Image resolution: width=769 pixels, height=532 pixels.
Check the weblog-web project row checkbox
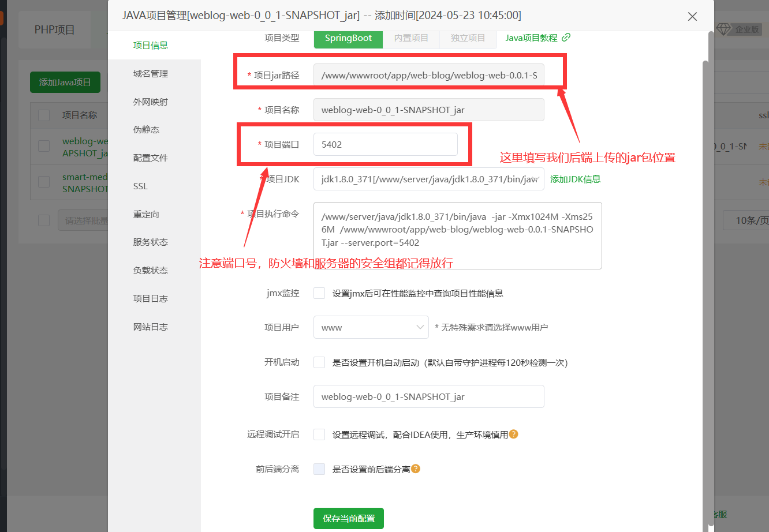(x=44, y=147)
